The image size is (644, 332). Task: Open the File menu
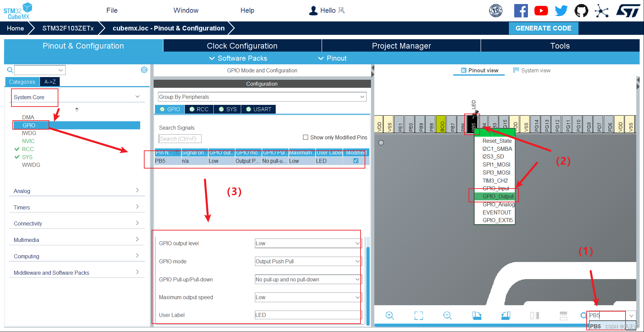pyautogui.click(x=112, y=10)
